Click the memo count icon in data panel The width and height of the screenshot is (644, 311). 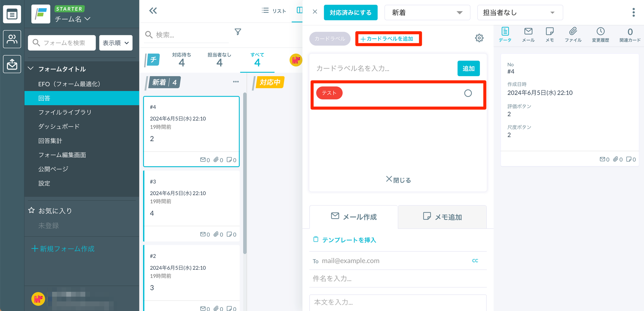pyautogui.click(x=629, y=159)
